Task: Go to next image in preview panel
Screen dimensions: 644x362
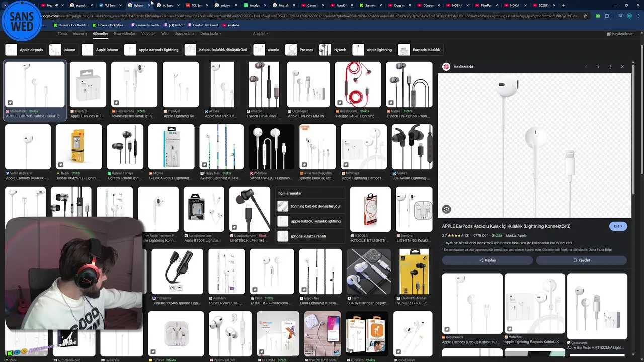Action: click(x=598, y=67)
